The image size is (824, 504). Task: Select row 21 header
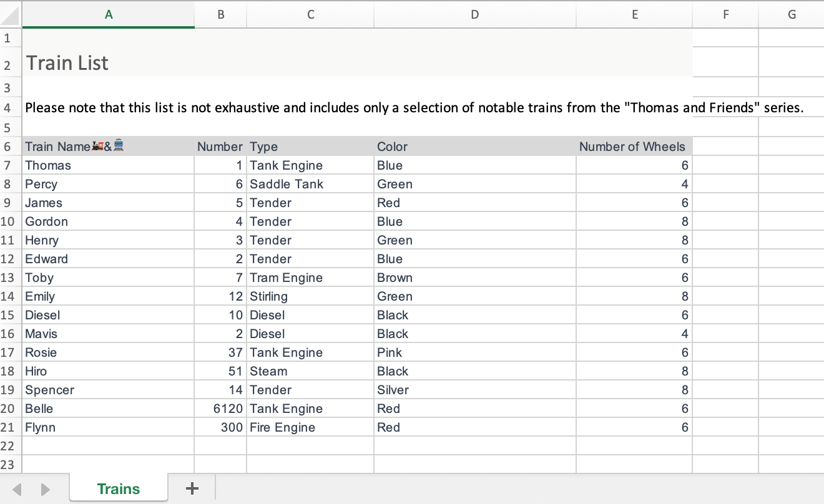click(x=8, y=427)
